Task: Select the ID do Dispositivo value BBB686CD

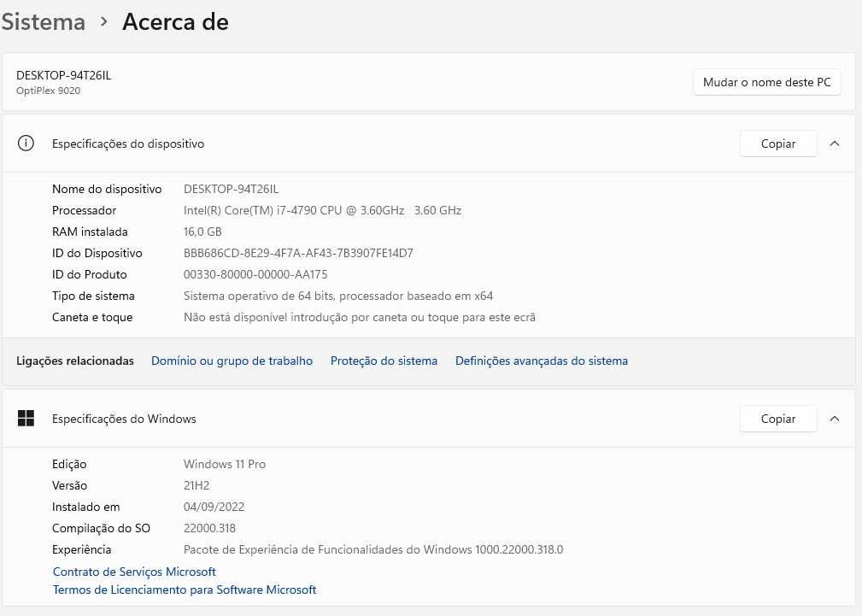Action: click(298, 253)
